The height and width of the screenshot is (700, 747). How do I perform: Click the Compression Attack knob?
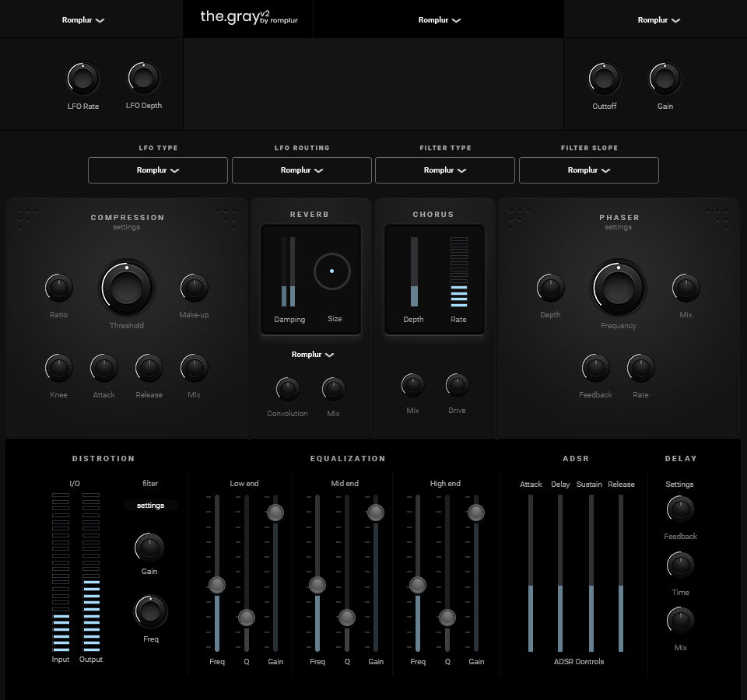click(103, 368)
